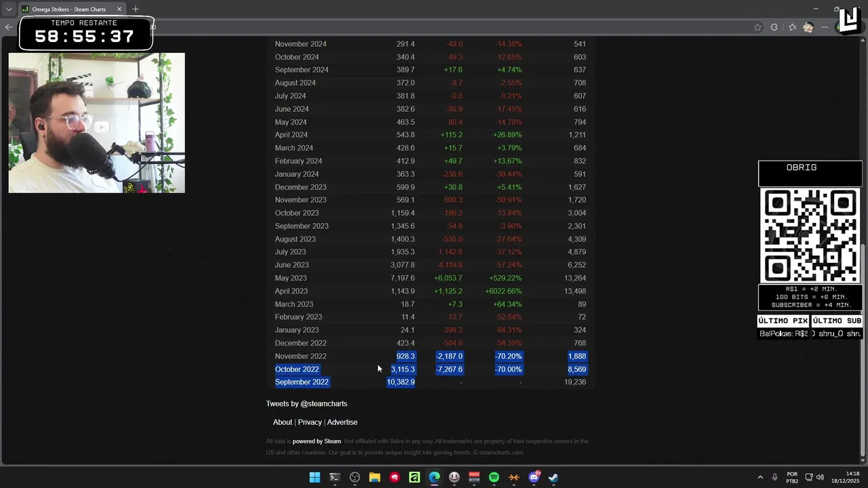
Task: Open the tab search dropdown
Action: coord(9,9)
